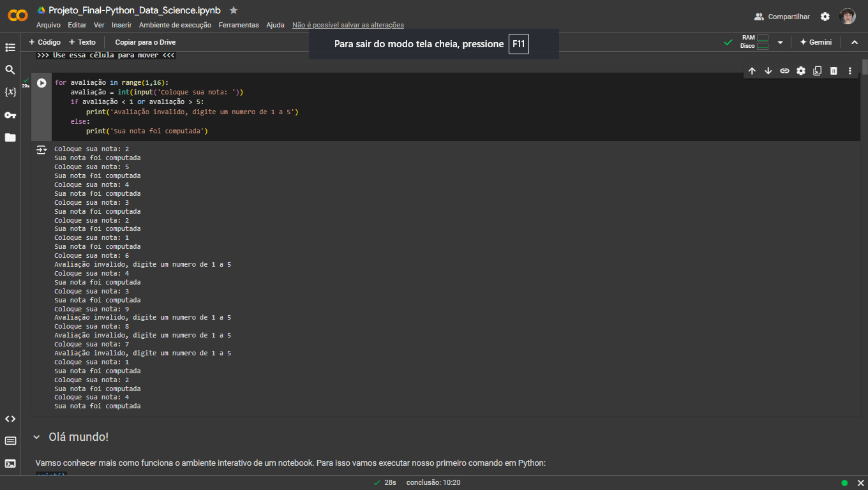Open the secrets key sidebar icon
Viewport: 868px width, 490px height.
pyautogui.click(x=10, y=115)
